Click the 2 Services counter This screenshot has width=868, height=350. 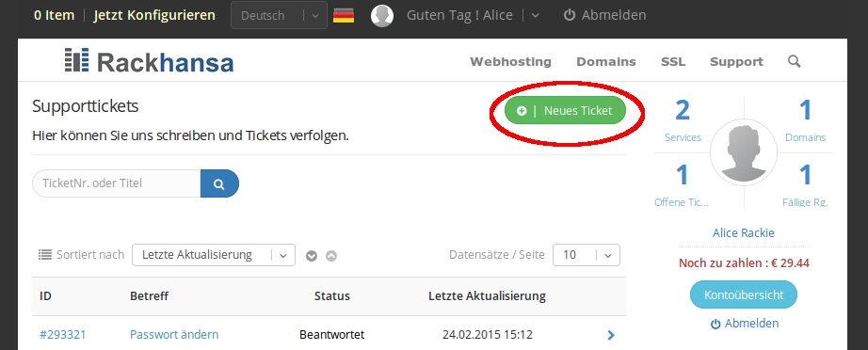point(683,120)
